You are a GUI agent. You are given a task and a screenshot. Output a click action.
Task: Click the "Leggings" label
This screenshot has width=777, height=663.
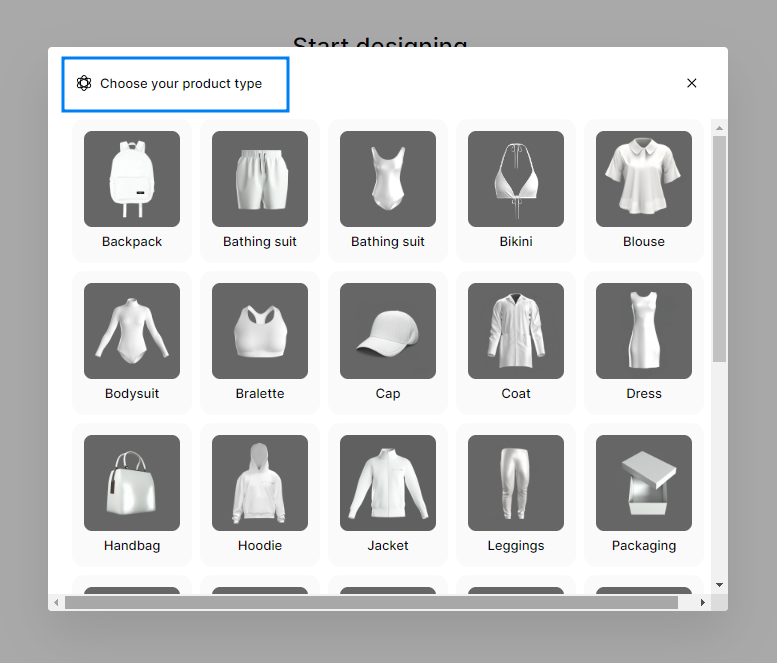(x=516, y=546)
